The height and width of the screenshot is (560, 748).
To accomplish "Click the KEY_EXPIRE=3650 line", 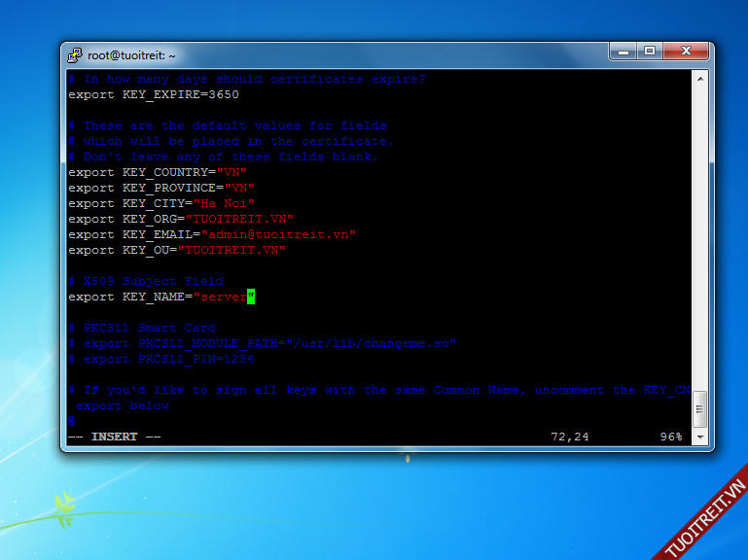I will 153,94.
